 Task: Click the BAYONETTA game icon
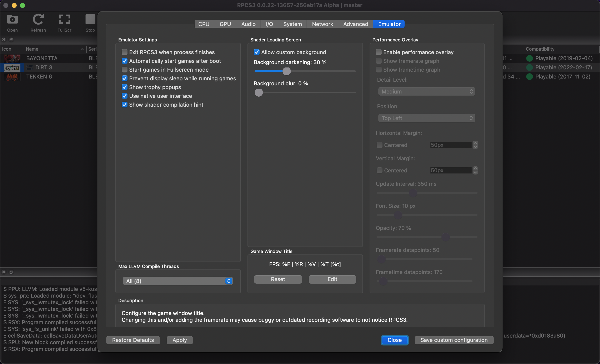tap(12, 58)
